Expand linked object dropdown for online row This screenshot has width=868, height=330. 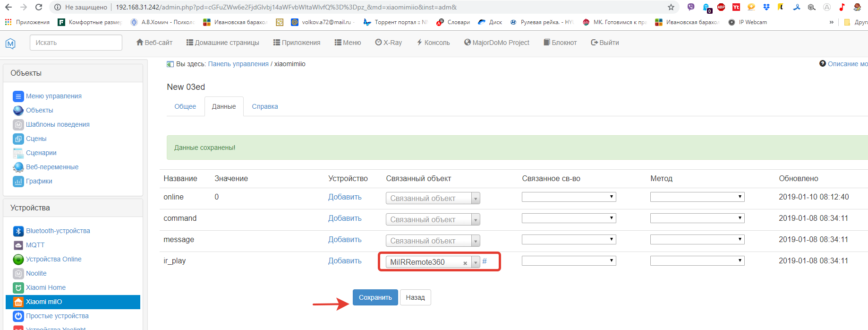476,199
